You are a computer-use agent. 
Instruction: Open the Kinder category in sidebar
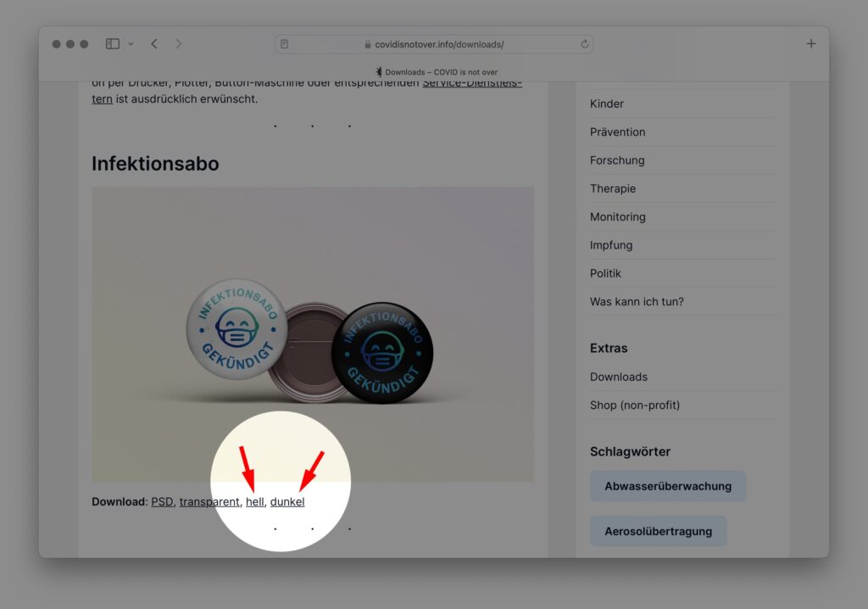607,103
